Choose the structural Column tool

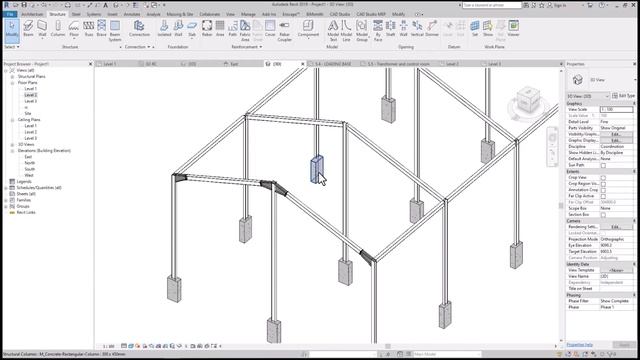tap(58, 29)
